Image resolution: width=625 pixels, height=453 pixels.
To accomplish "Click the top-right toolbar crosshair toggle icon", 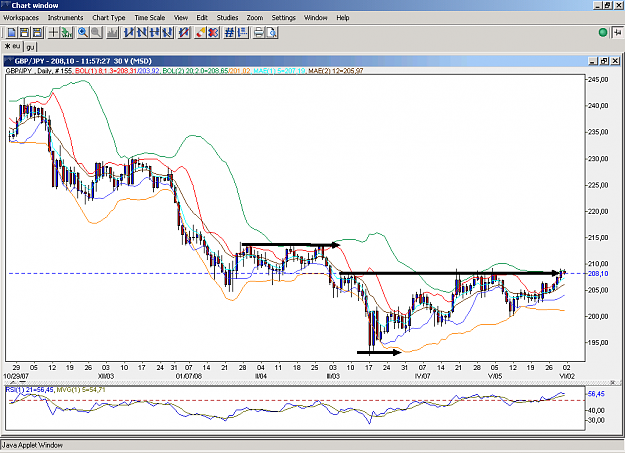I will point(617,33).
